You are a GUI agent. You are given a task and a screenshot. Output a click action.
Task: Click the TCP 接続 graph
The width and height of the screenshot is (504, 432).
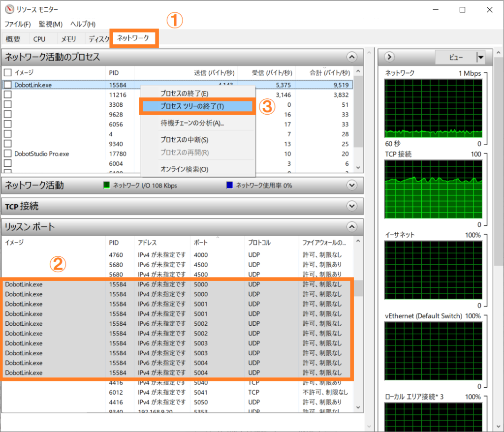[x=433, y=189]
